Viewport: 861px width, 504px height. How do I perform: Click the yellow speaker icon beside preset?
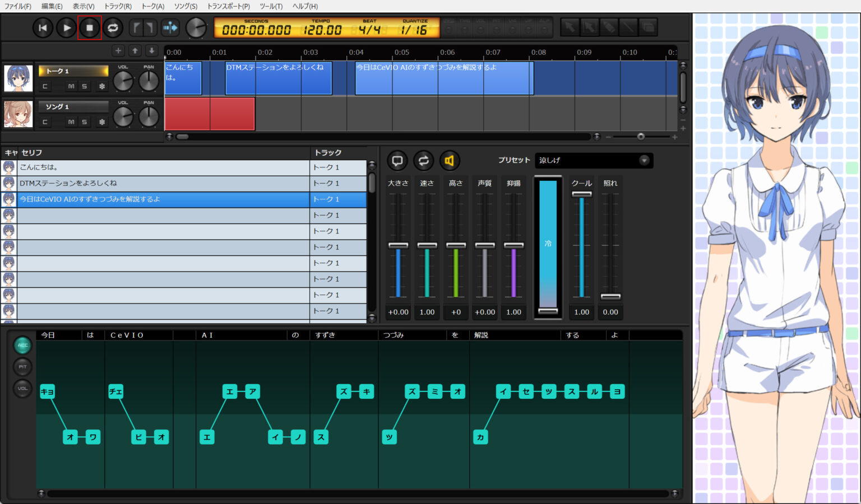[x=449, y=161]
